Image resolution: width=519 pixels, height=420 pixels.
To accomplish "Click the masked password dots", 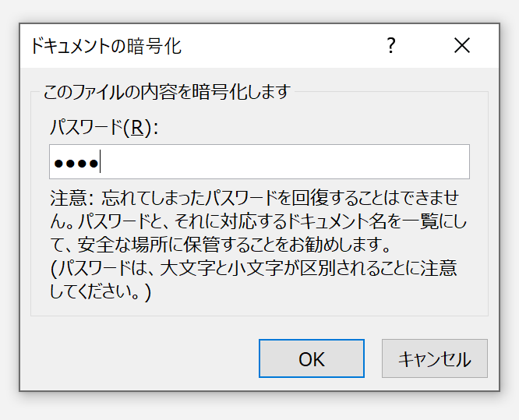I will (x=76, y=163).
